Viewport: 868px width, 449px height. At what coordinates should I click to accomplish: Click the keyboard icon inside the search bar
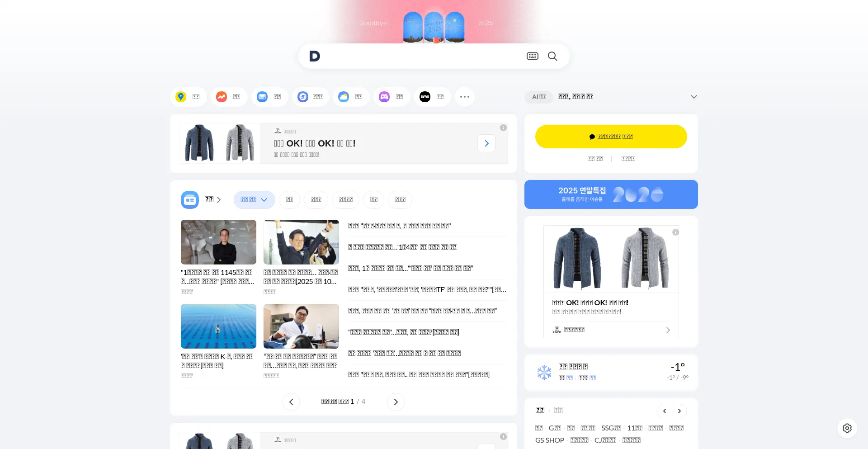coord(532,56)
